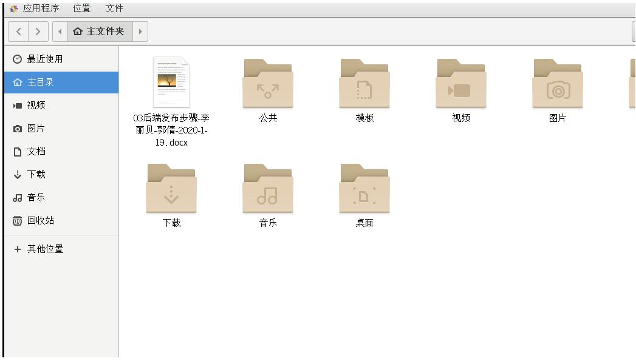This screenshot has width=636, height=364.
Task: Go forward with the right arrow button
Action: 38,32
